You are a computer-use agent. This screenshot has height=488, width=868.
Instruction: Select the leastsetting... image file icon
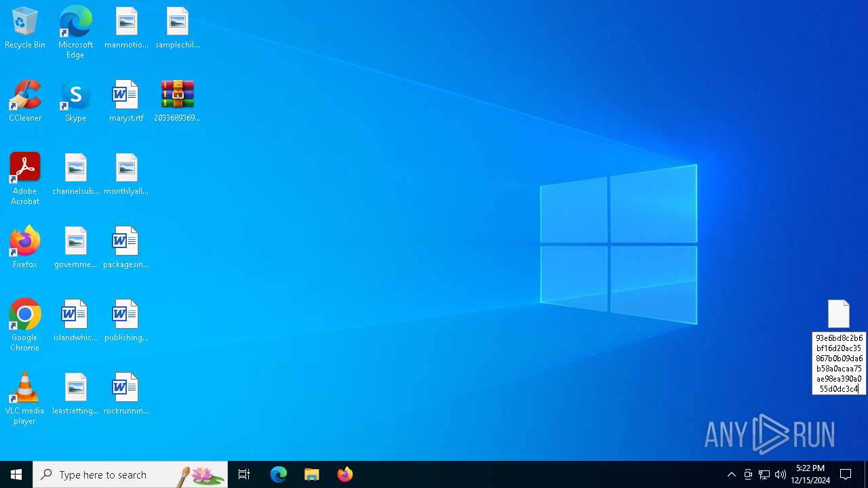(x=75, y=394)
